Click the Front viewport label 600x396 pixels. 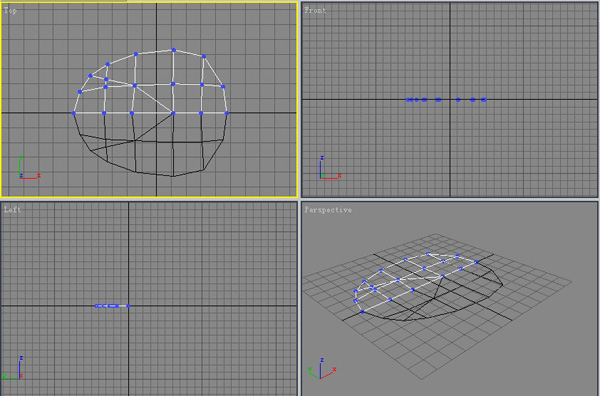coord(315,11)
